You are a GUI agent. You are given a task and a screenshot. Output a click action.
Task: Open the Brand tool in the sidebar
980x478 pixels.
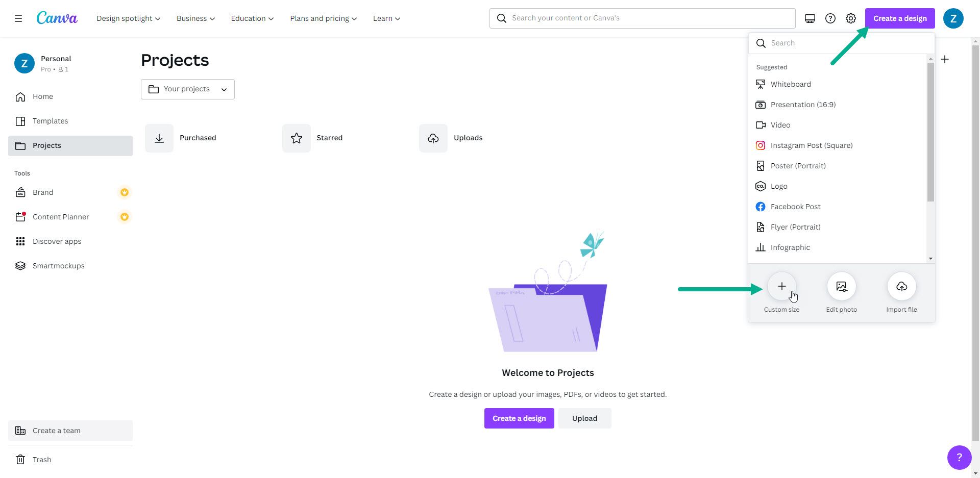click(x=43, y=192)
